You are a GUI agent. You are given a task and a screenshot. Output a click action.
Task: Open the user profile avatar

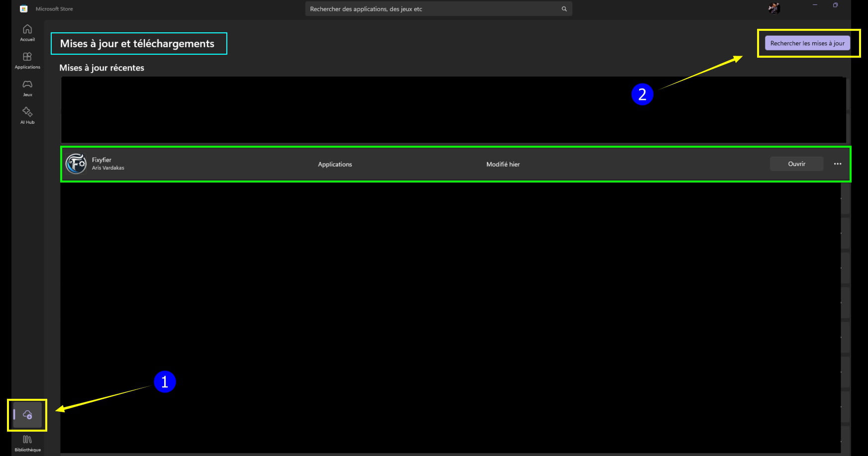774,8
